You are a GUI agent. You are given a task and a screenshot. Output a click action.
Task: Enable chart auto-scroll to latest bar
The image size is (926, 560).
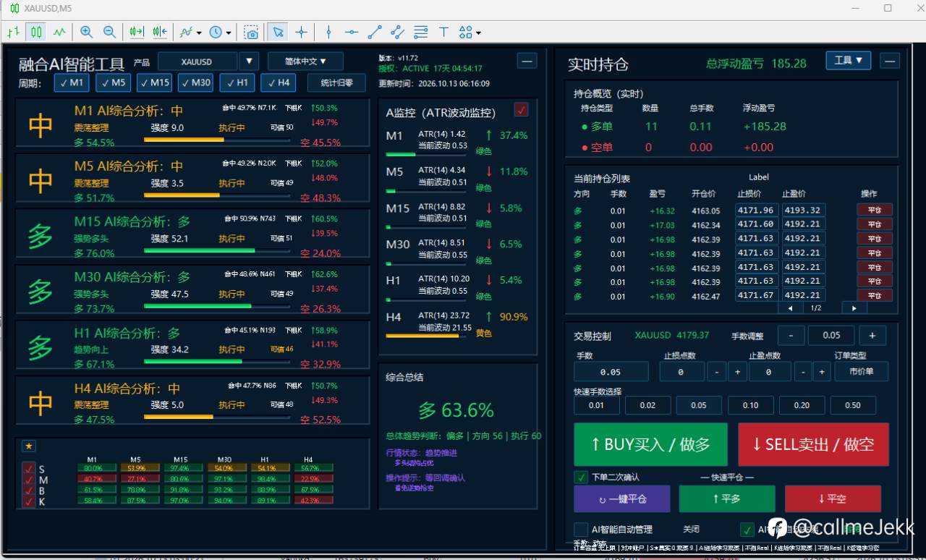click(x=137, y=32)
